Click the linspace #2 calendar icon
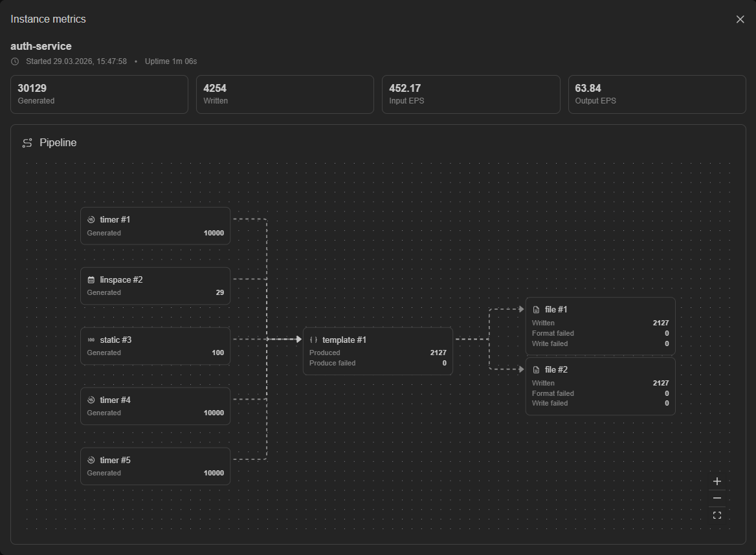 pos(91,280)
